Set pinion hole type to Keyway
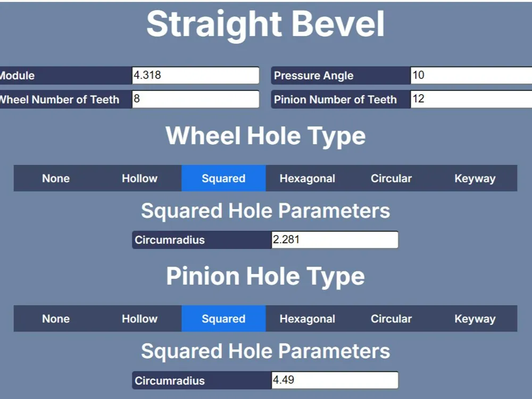 click(475, 319)
